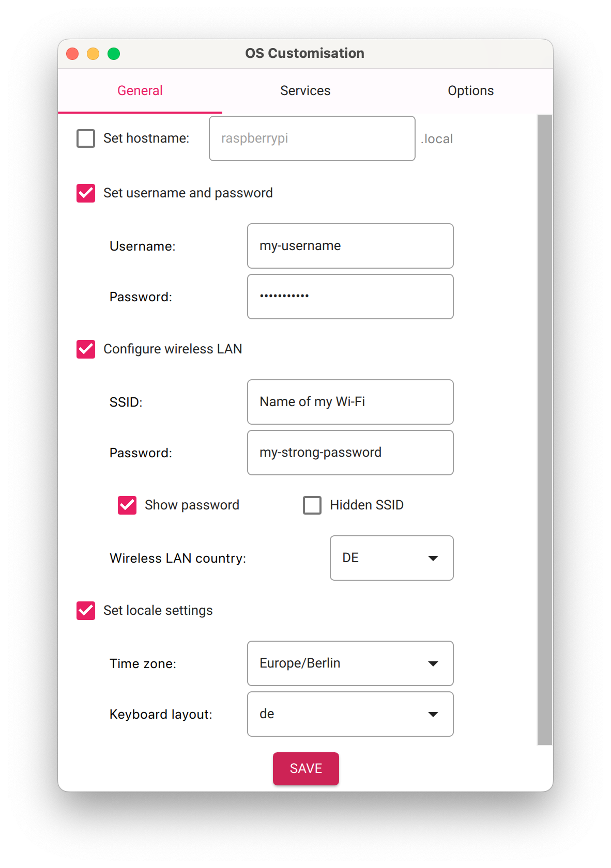Enable the Set hostname checkbox
Screen dimensions: 611x868
pyautogui.click(x=86, y=138)
